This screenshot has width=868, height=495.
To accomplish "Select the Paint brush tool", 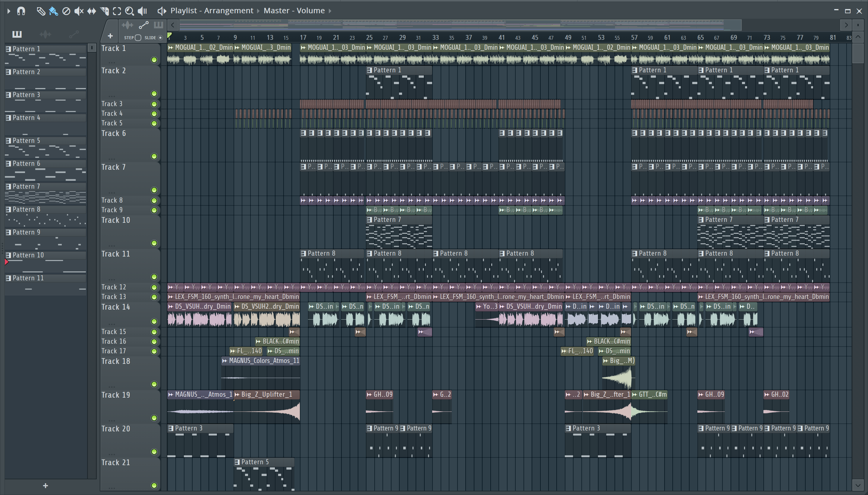I will (53, 11).
